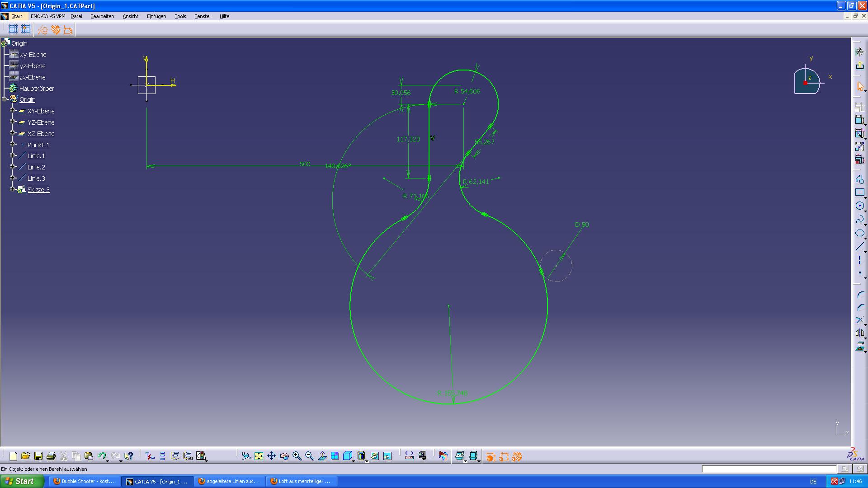Viewport: 868px width, 488px height.
Task: Expand the Punkt.1 tree node
Action: click(x=13, y=144)
